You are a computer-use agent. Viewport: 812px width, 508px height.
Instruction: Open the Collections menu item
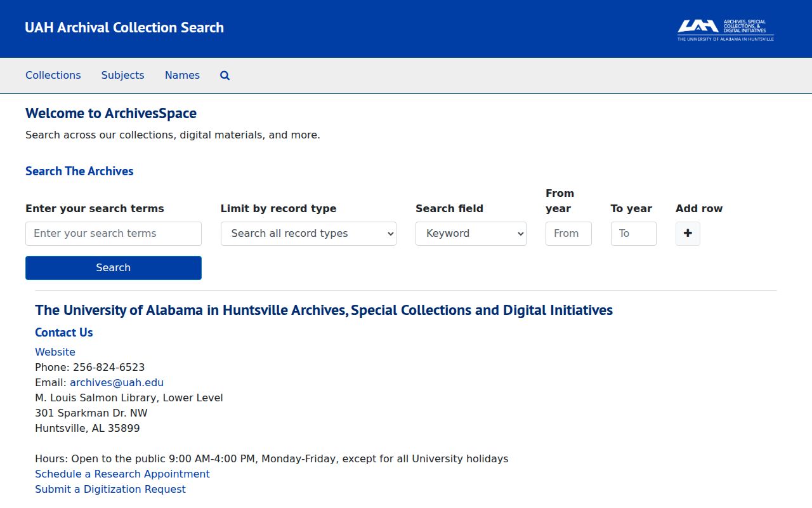click(53, 75)
